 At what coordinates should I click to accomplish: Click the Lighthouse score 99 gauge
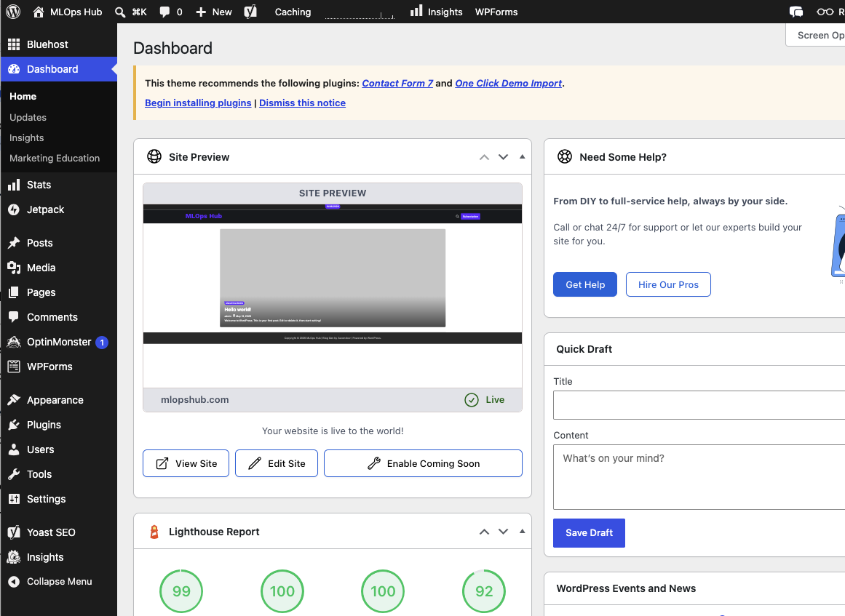tap(182, 591)
